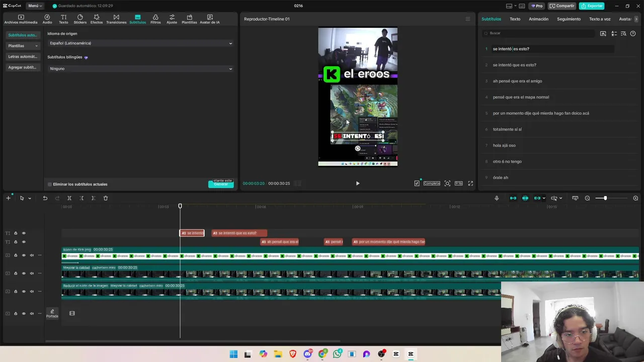
Task: Hide the top subtitle track with eye icon
Action: point(24,233)
